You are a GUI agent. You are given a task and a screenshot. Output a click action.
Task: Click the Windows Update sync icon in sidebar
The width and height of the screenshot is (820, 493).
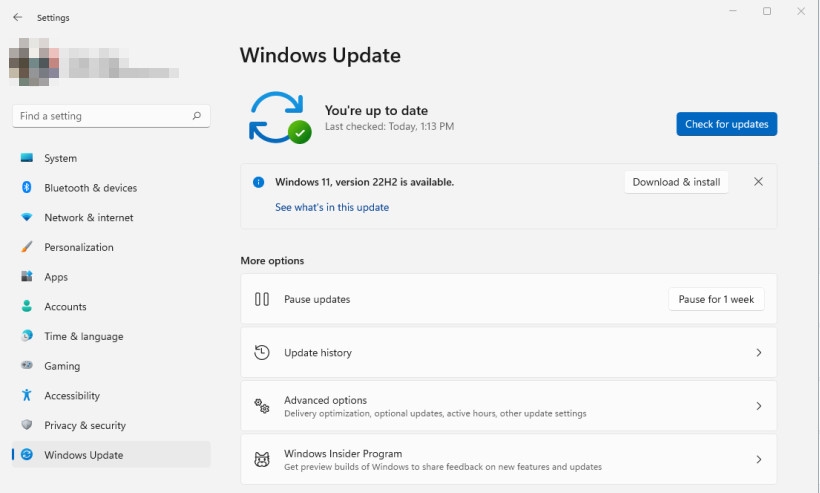(x=27, y=454)
